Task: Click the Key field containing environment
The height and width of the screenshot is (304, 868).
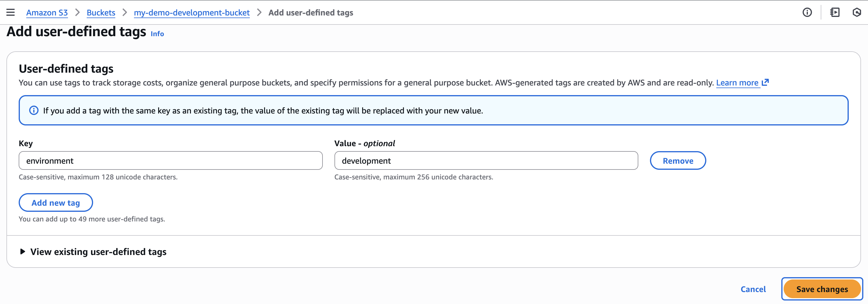Action: tap(170, 160)
